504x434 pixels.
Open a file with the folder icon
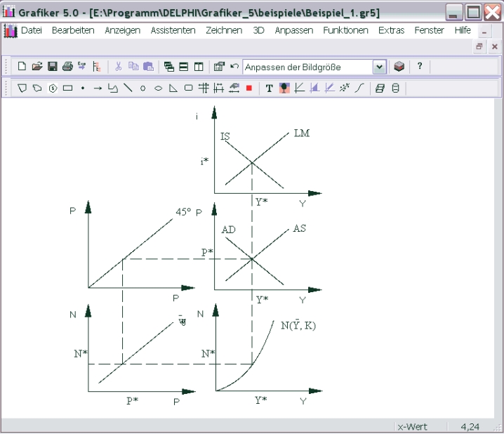[37, 67]
